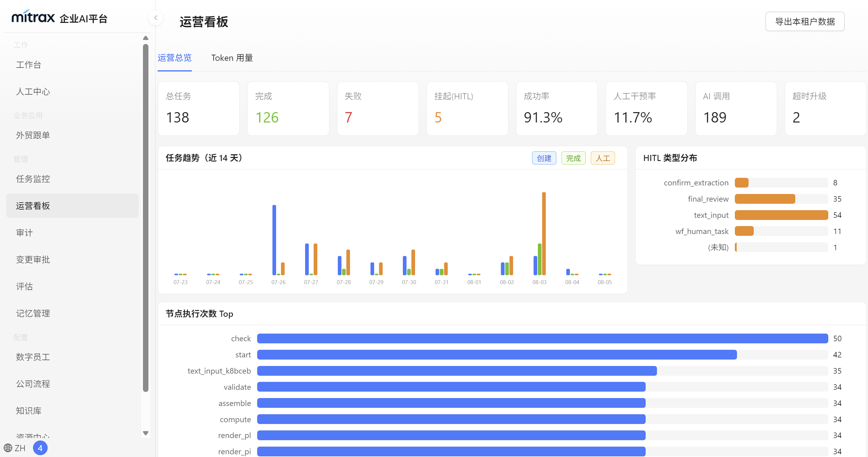This screenshot has width=868, height=457.
Task: Open the language globe ZH switcher
Action: click(15, 448)
